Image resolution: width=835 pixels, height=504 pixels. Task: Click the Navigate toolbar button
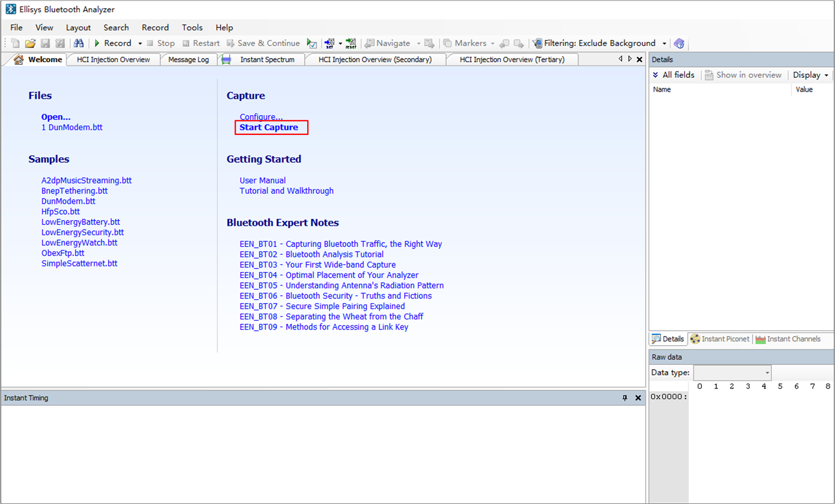[x=387, y=44]
